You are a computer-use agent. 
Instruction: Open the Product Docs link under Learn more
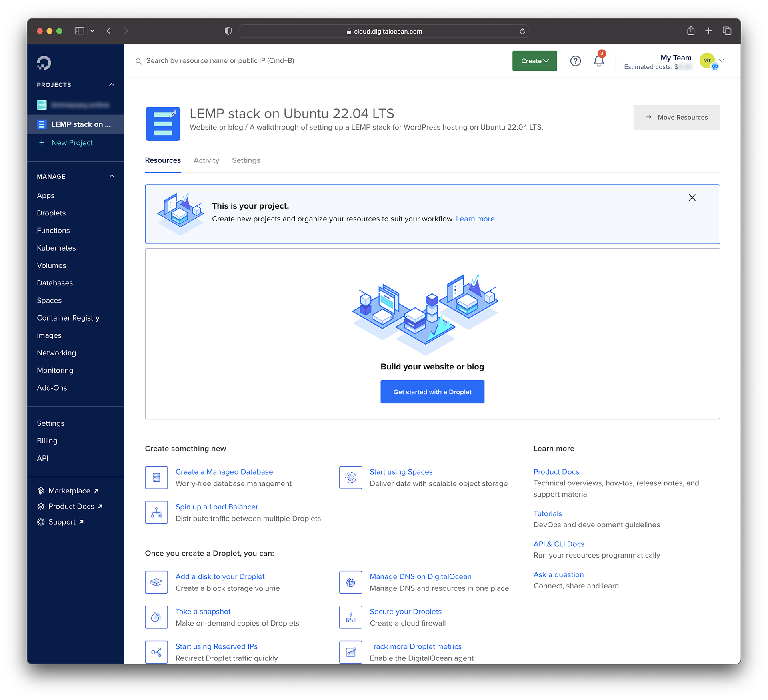point(556,472)
